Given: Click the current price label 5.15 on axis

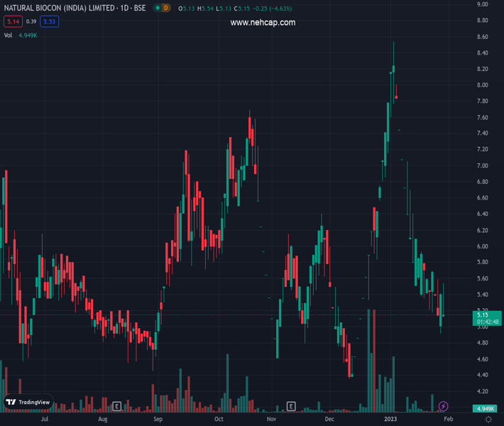Looking at the screenshot, I should pyautogui.click(x=483, y=315).
